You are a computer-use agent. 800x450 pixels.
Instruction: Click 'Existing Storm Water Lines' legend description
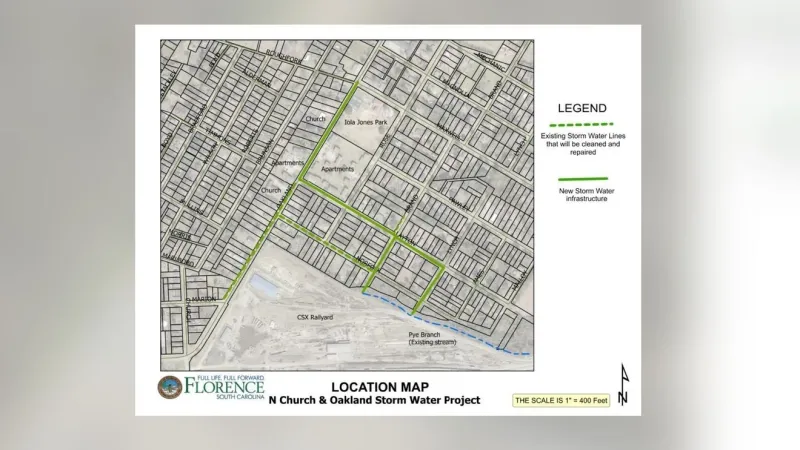583,144
